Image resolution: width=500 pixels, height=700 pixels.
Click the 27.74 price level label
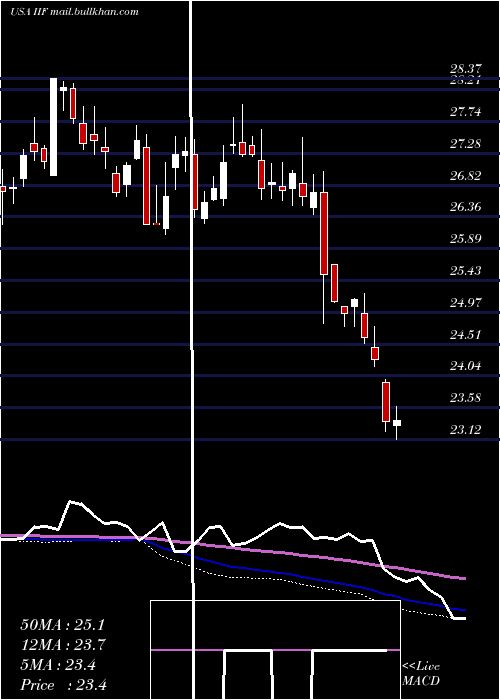tap(466, 112)
